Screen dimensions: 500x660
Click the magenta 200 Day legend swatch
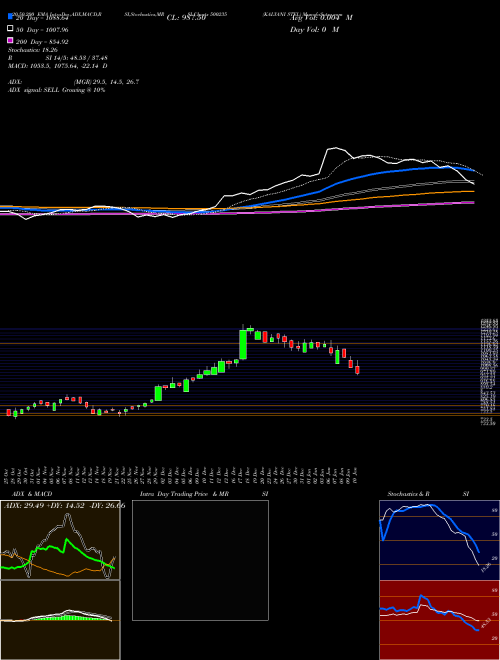tap(10, 40)
